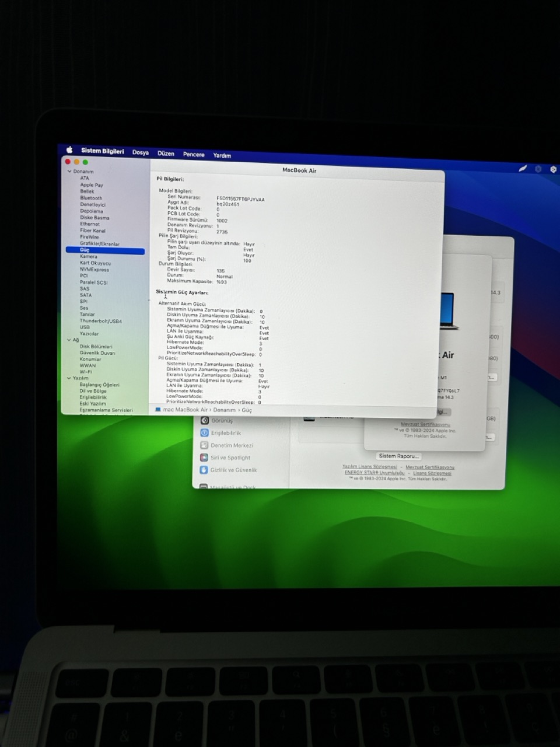Select ATA in the hardware list
Image resolution: width=560 pixels, height=747 pixels.
tap(85, 178)
